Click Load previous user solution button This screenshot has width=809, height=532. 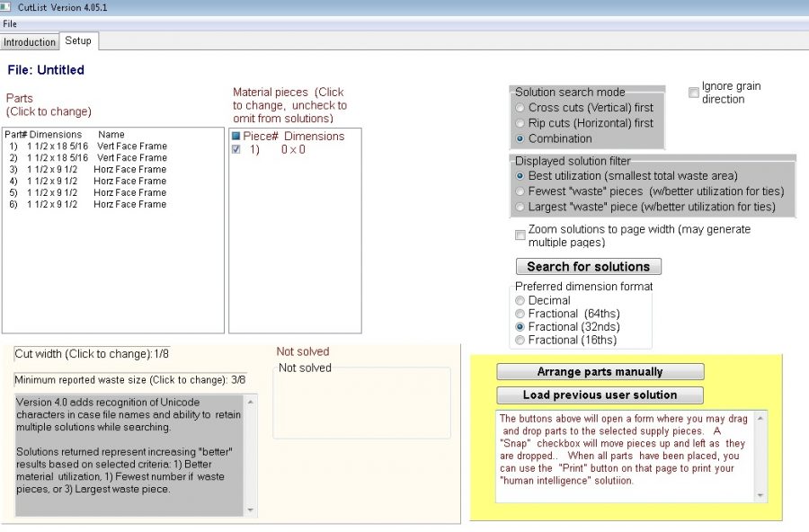[x=600, y=395]
